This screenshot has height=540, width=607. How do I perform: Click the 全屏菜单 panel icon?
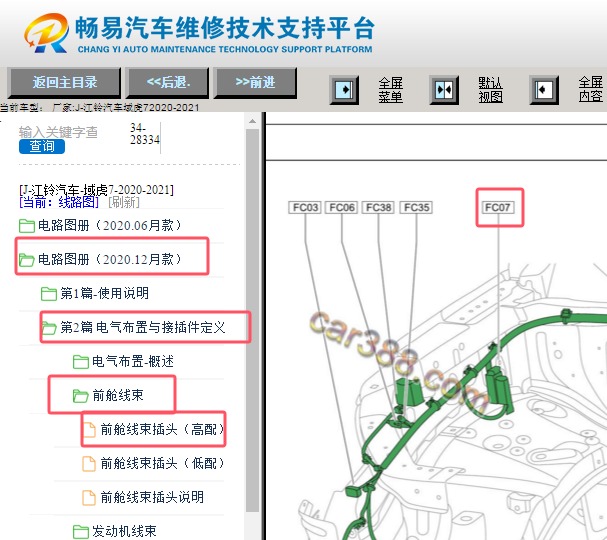pyautogui.click(x=344, y=90)
